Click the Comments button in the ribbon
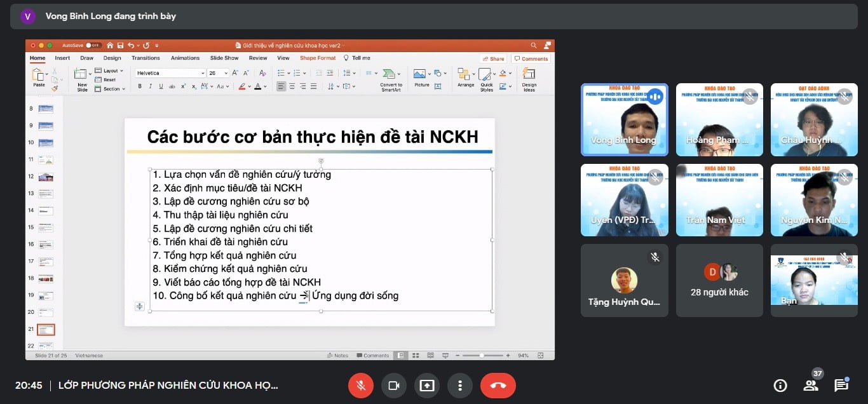The image size is (868, 404). (x=531, y=58)
